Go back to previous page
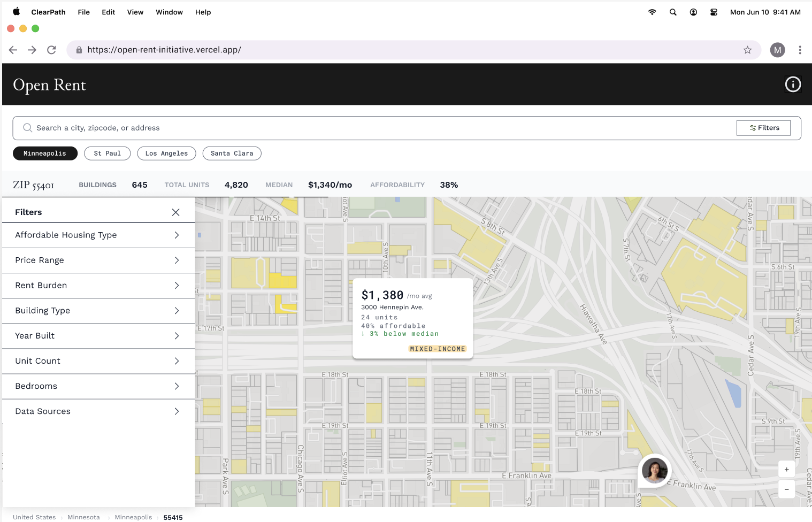812x522 pixels. pyautogui.click(x=13, y=50)
